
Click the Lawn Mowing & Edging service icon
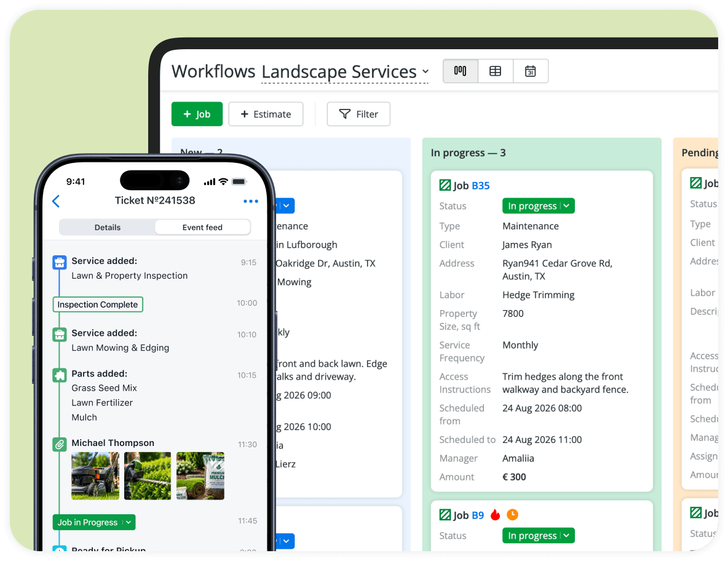[60, 335]
